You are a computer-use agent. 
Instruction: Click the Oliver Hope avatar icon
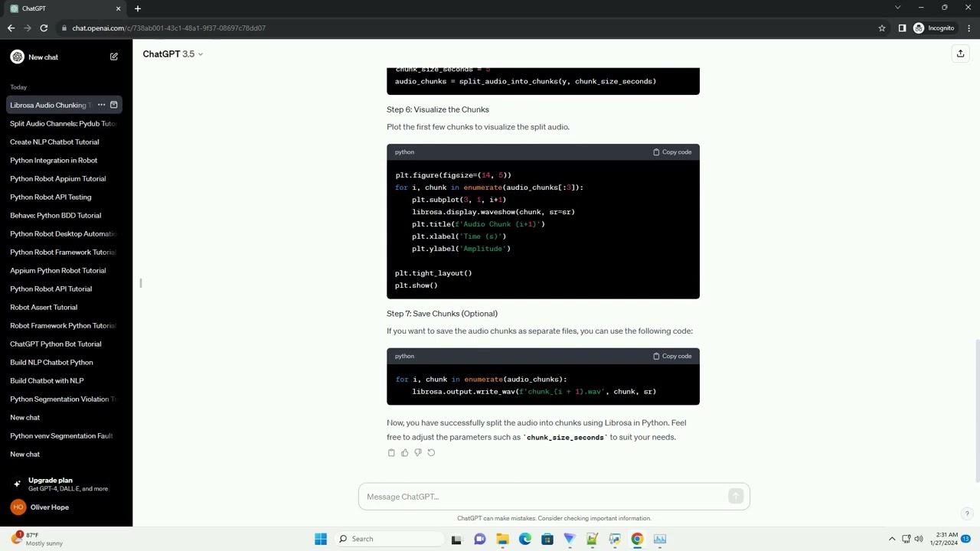coord(18,507)
